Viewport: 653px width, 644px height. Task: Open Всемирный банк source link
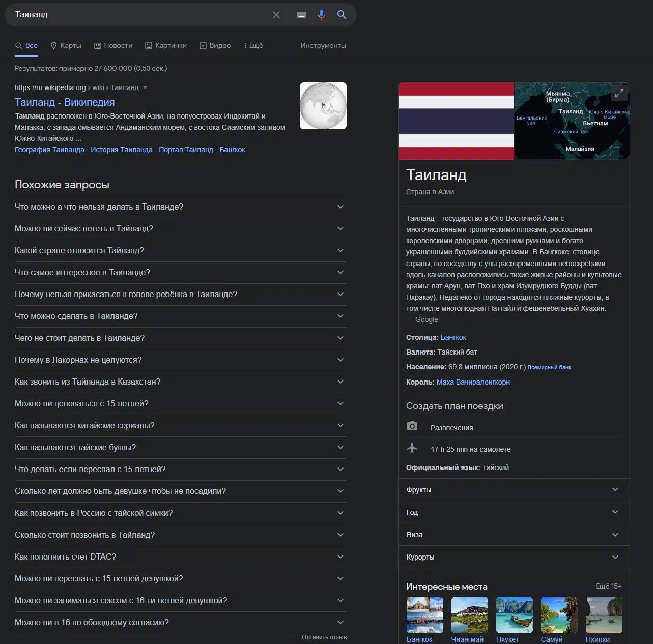(x=549, y=367)
